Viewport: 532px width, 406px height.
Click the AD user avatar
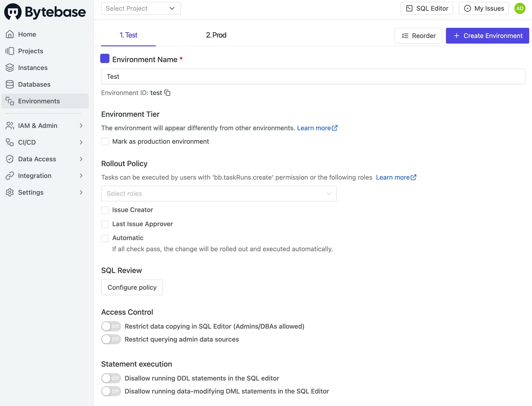click(x=520, y=8)
